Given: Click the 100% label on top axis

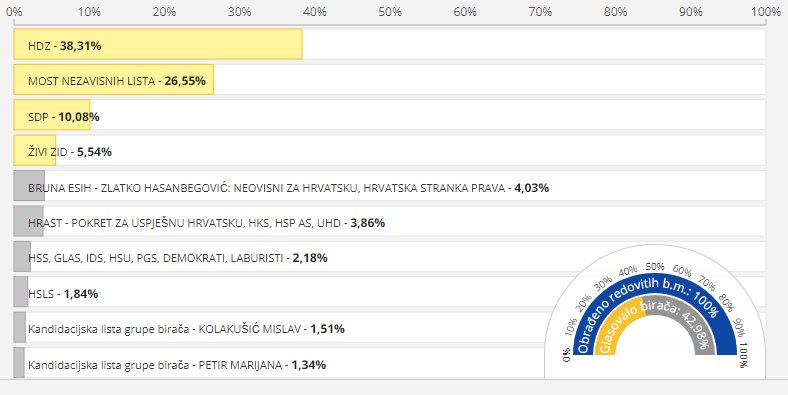Looking at the screenshot, I should pyautogui.click(x=766, y=11).
